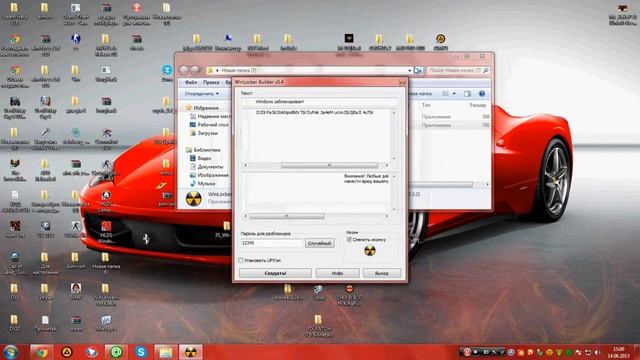
Task: Click the 'Выход' button
Action: click(382, 273)
